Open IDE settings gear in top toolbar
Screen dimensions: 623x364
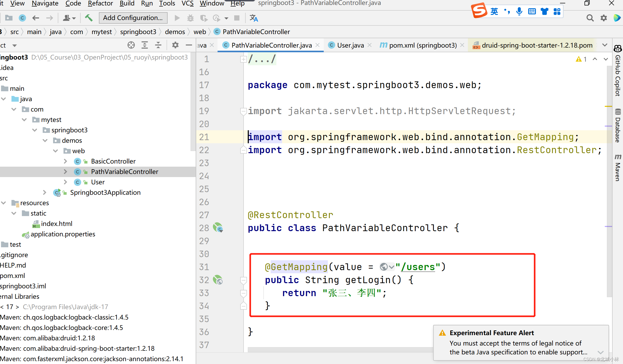pos(604,18)
